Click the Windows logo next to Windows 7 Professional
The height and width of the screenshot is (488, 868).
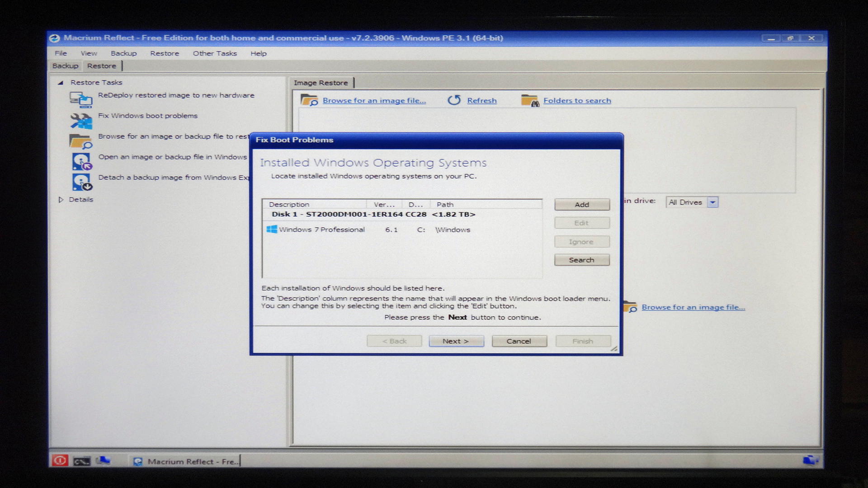272,229
